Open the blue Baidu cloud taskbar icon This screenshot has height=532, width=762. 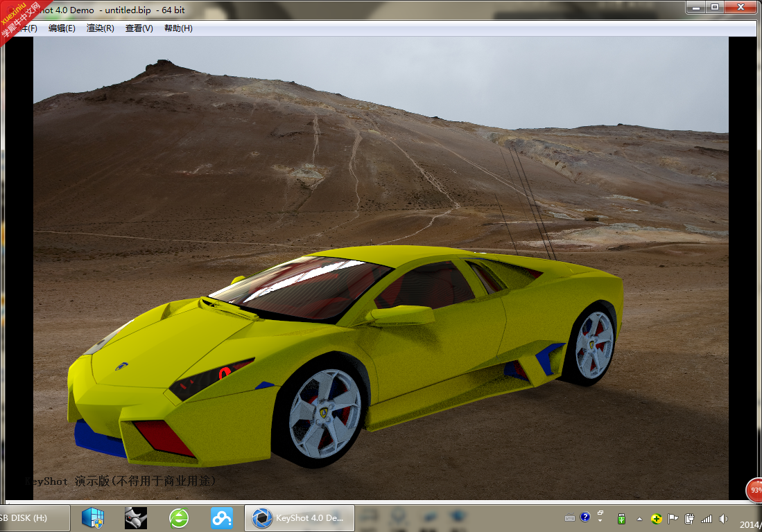coord(222,518)
